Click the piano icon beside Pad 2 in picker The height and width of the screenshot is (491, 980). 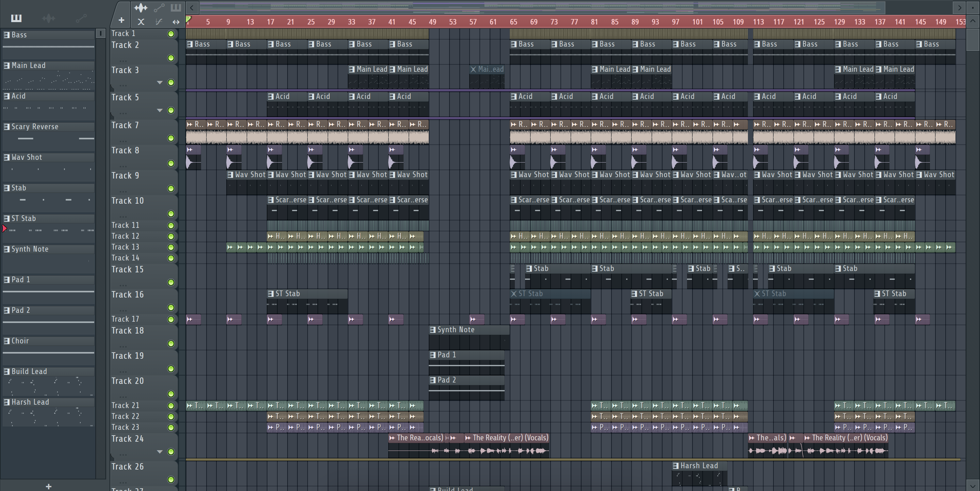(6, 310)
